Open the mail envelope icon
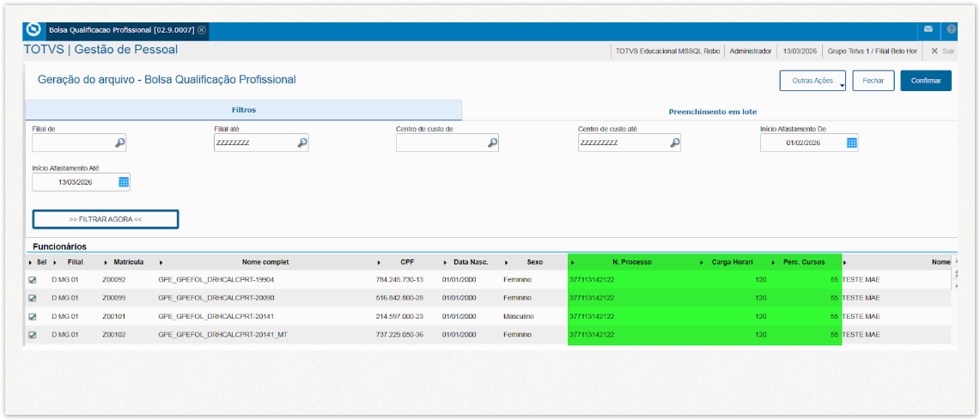The width and height of the screenshot is (980, 420). (x=928, y=29)
